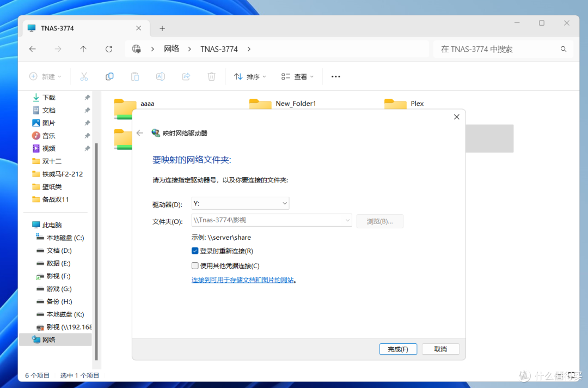This screenshot has width=588, height=388.
Task: Select 视频 in the sidebar
Action: 49,149
